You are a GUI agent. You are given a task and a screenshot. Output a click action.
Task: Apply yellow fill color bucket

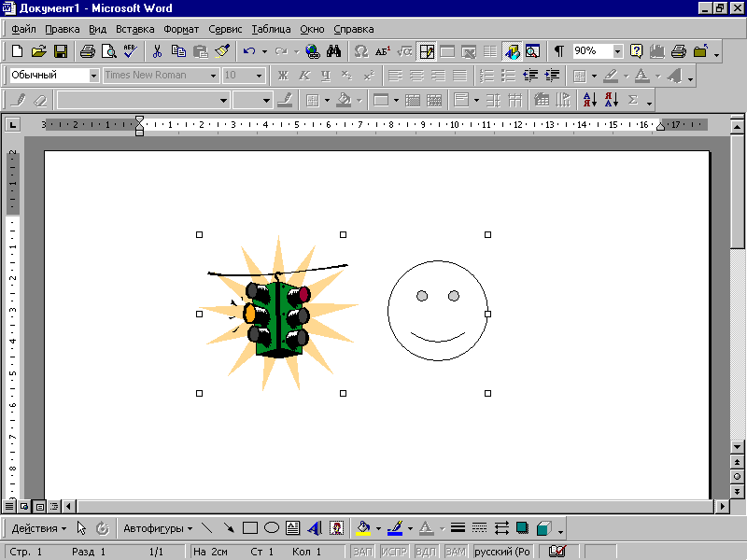point(363,527)
